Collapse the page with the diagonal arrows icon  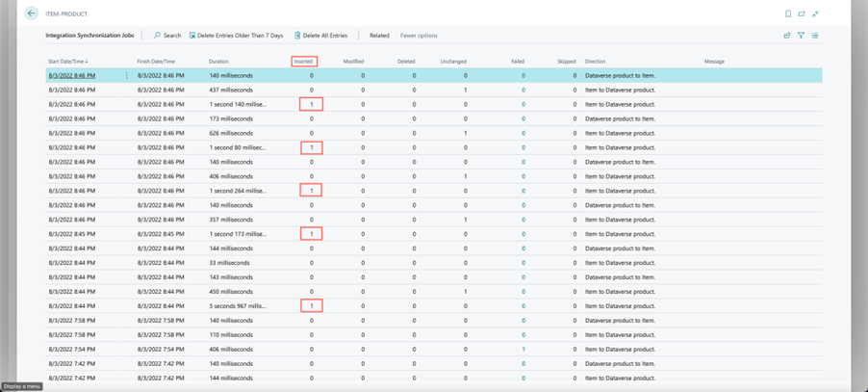[815, 13]
